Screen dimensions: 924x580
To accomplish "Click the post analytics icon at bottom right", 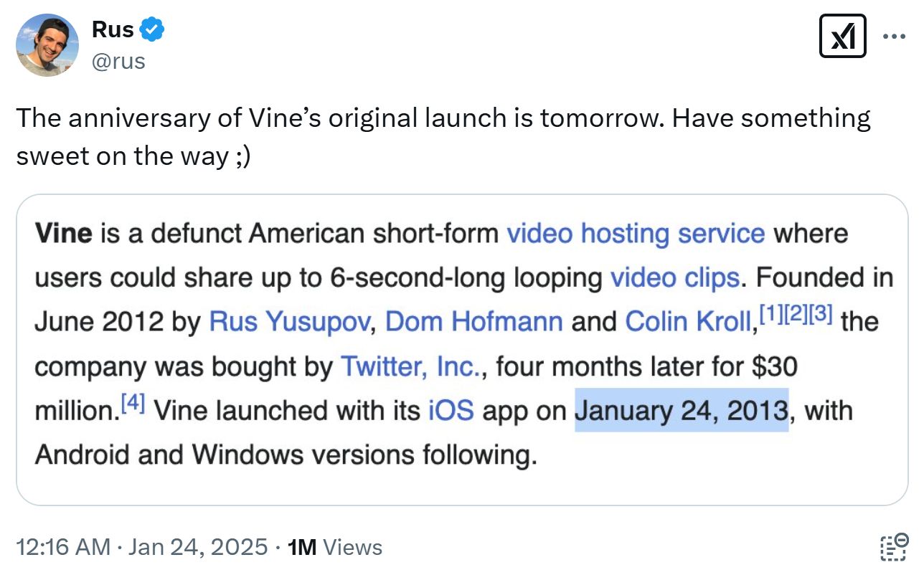I will click(x=894, y=547).
